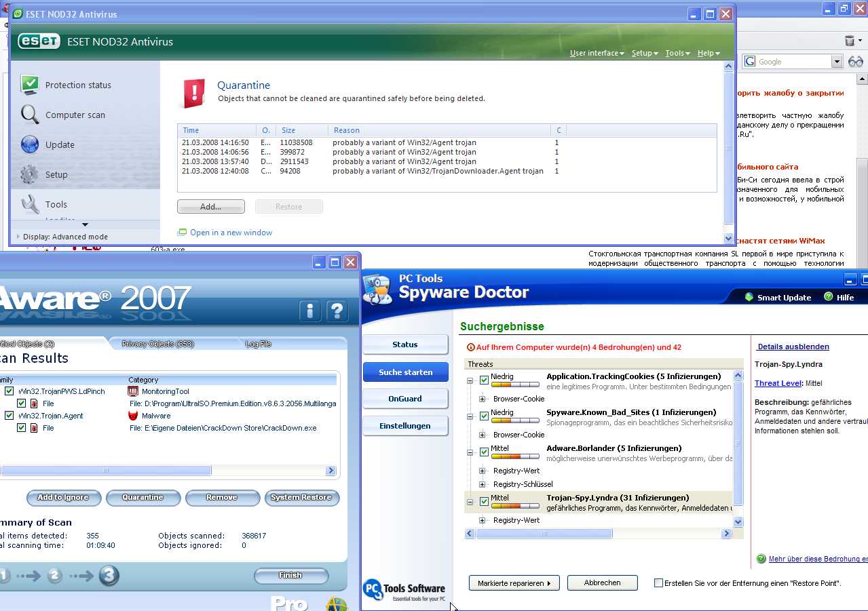Image resolution: width=868 pixels, height=611 pixels.
Task: Click Markierte reparieren in Spyware Doctor
Action: coord(514,583)
